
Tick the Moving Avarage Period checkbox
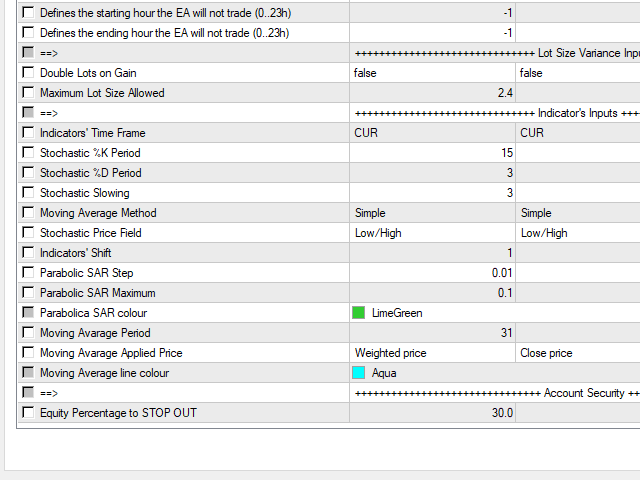27,333
